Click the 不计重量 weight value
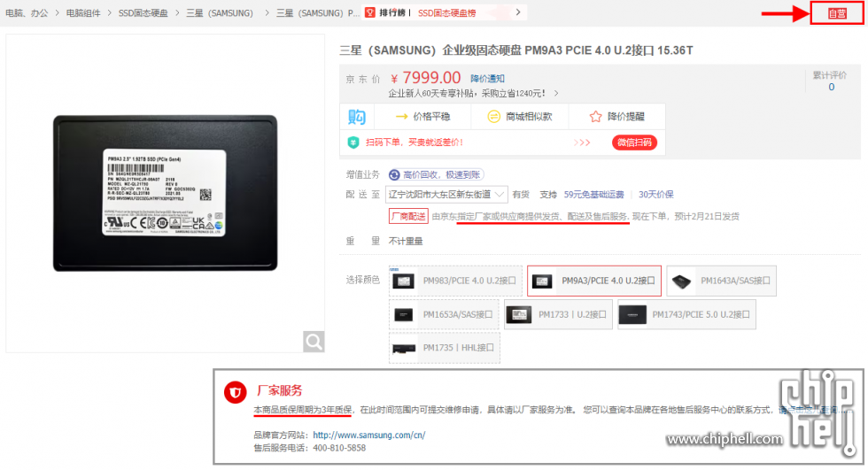 pos(406,241)
